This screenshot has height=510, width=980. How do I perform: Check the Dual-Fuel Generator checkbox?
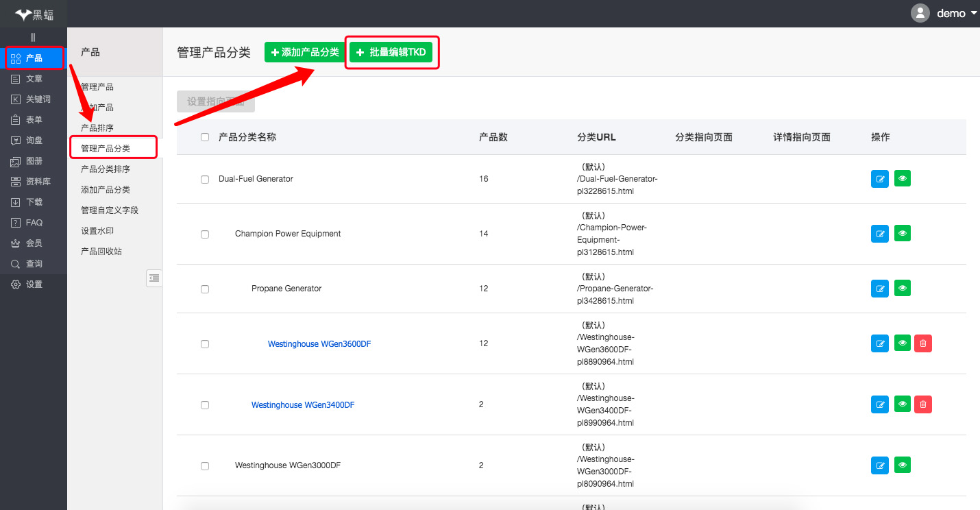[205, 180]
